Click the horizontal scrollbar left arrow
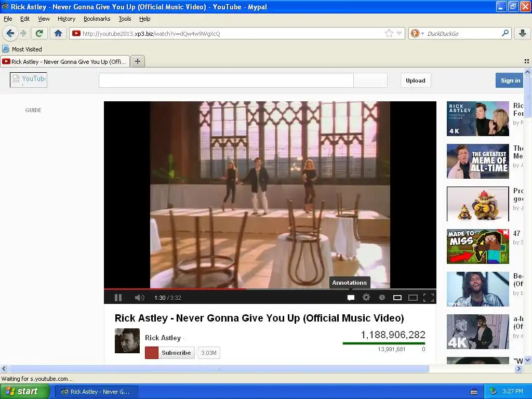The height and width of the screenshot is (399, 532). [4, 368]
